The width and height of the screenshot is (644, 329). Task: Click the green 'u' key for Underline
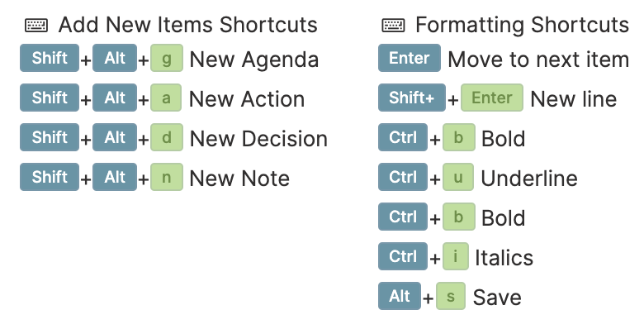pyautogui.click(x=458, y=177)
